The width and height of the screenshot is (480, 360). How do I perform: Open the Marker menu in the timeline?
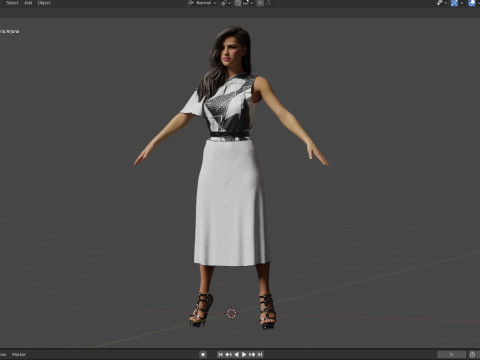point(19,354)
